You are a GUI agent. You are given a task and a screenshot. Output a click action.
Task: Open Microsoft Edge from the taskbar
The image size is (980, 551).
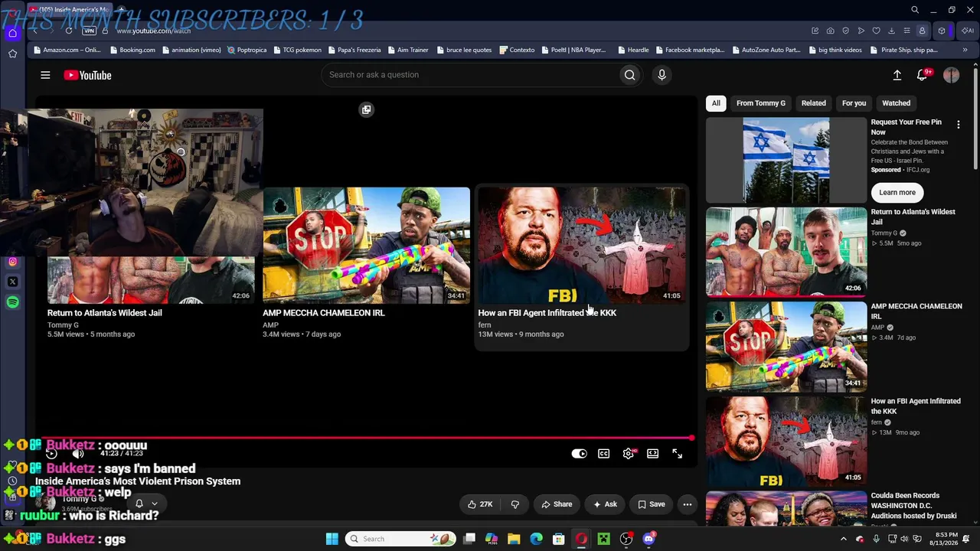click(536, 539)
